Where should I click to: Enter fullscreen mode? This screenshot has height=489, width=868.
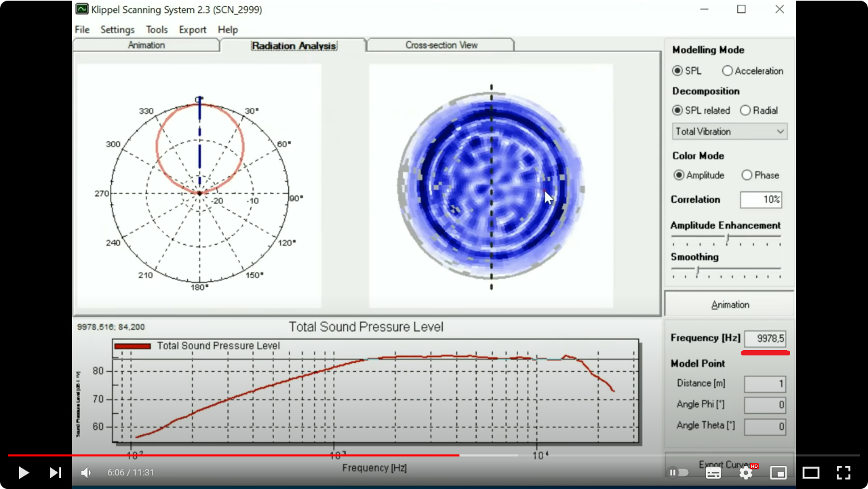[844, 473]
